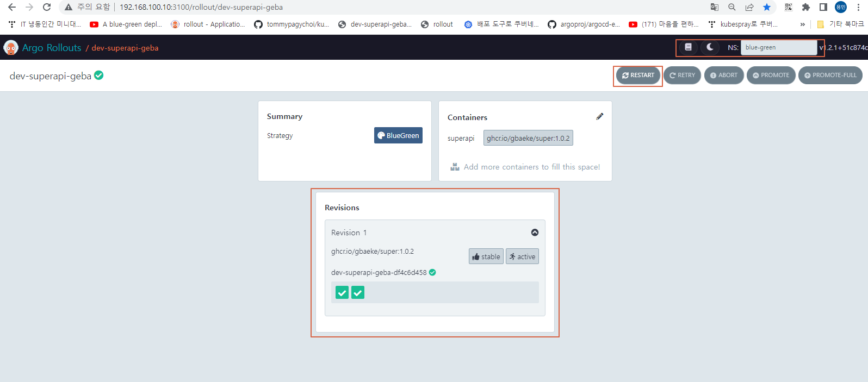Viewport: 868px width, 382px height.
Task: Click replica set status check next to dev-superapi-geba-df4c6d458
Action: tap(432, 273)
